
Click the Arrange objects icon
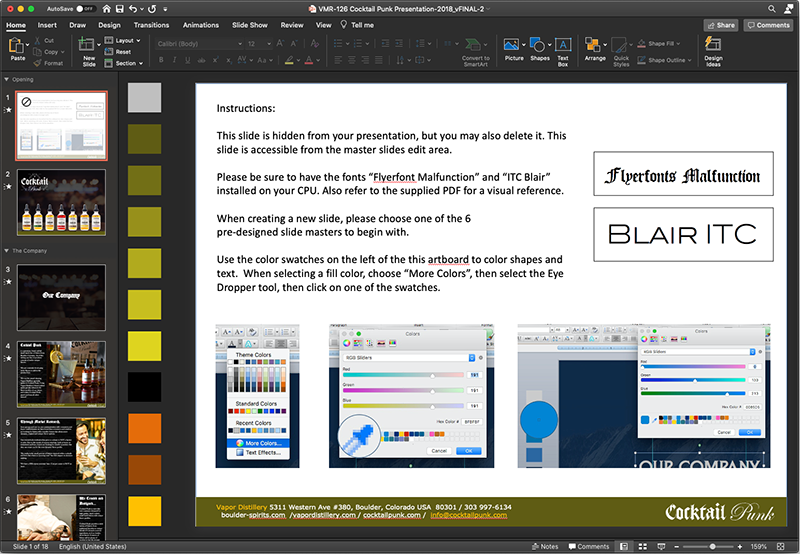coord(592,45)
